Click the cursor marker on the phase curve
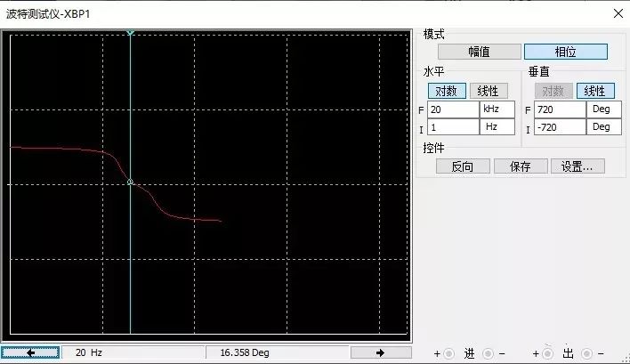 130,182
